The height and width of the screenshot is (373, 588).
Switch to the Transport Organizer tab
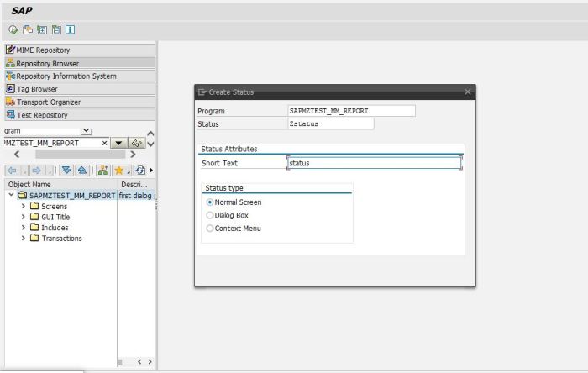pos(78,102)
